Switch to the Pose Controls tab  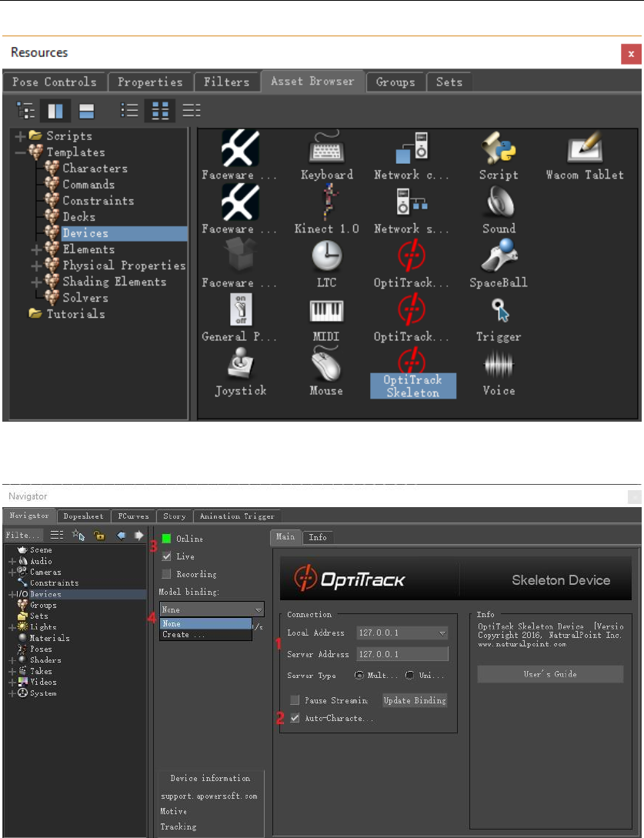[x=55, y=82]
